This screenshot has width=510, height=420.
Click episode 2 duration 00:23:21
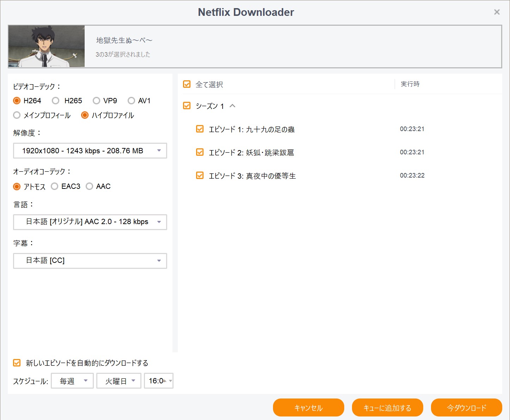coord(412,152)
